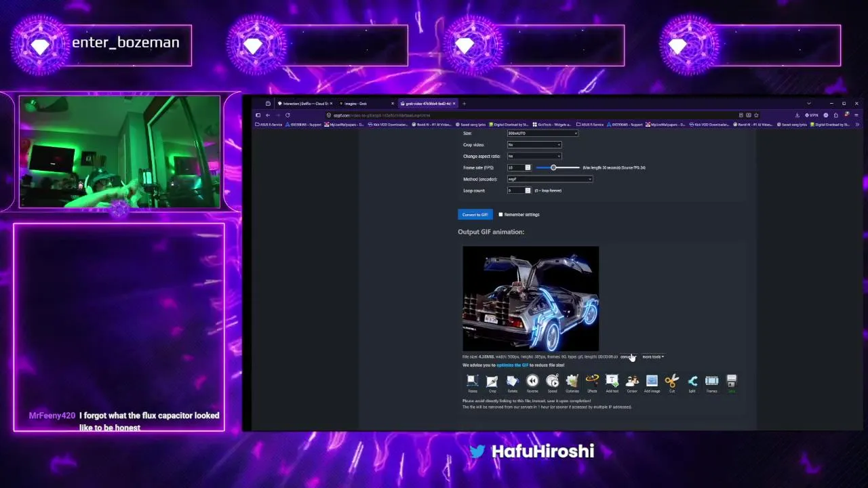Open a new browser tab
The image size is (868, 488).
pos(464,104)
